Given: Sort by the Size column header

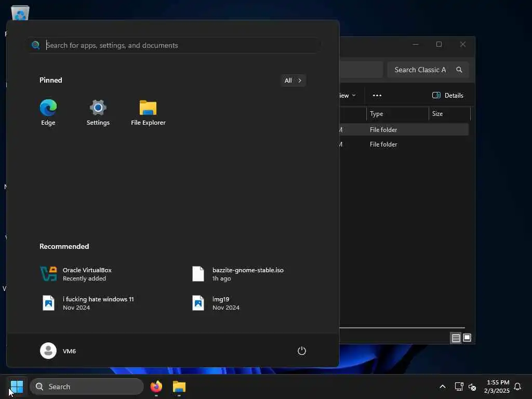Looking at the screenshot, I should tap(449, 114).
